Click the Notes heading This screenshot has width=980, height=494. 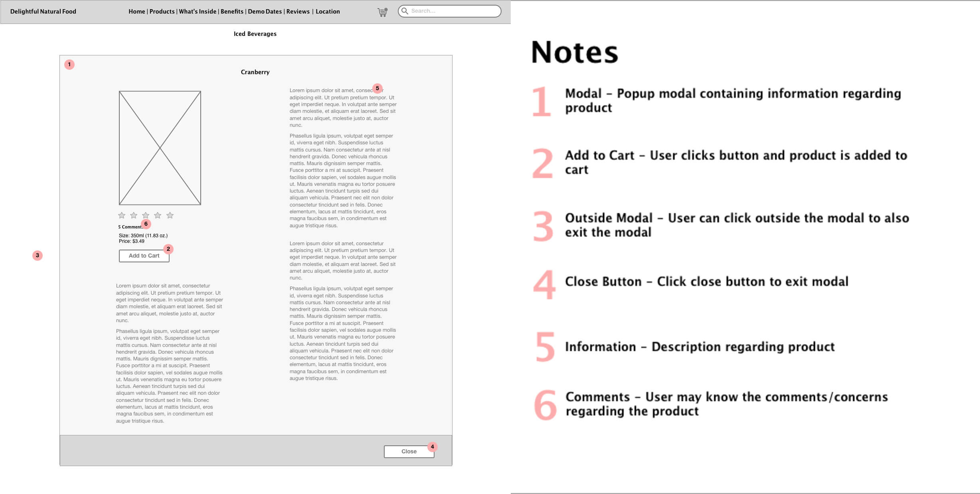575,52
